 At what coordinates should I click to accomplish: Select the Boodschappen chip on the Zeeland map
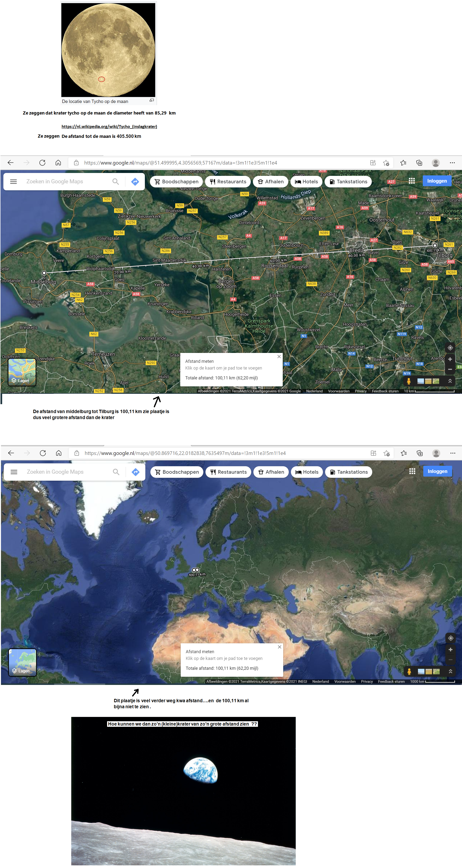[176, 182]
